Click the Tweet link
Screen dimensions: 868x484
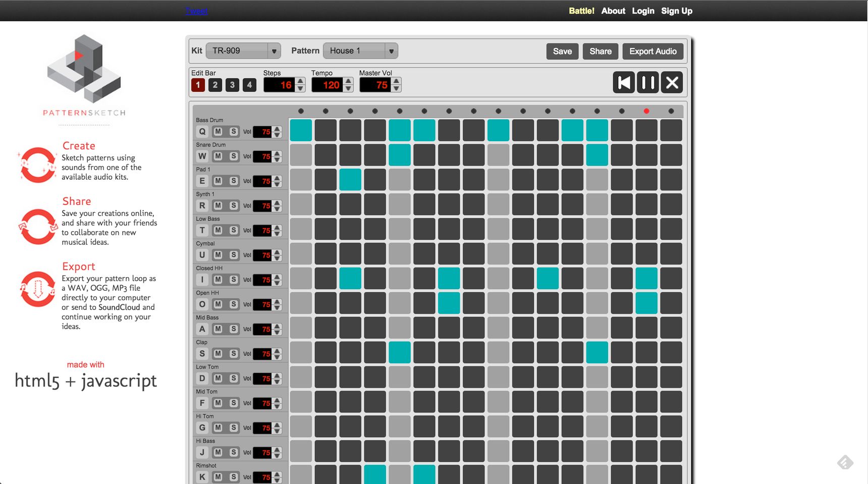196,11
